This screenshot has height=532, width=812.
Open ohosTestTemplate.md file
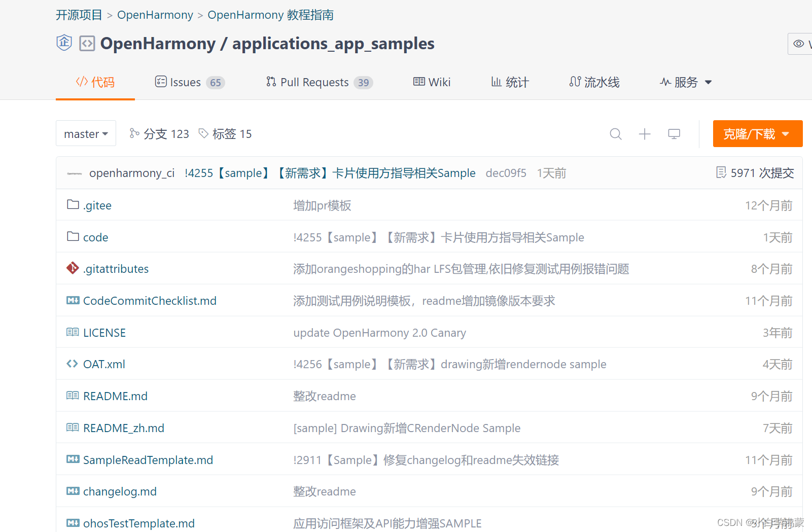[x=139, y=523]
